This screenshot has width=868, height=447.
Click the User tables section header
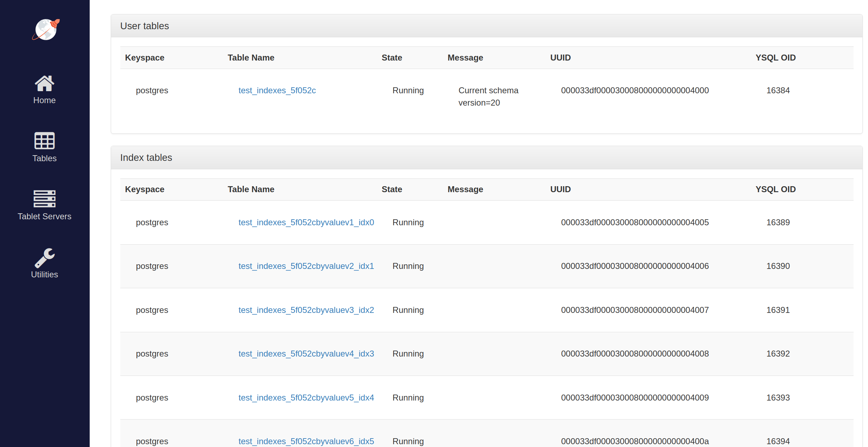click(x=144, y=26)
